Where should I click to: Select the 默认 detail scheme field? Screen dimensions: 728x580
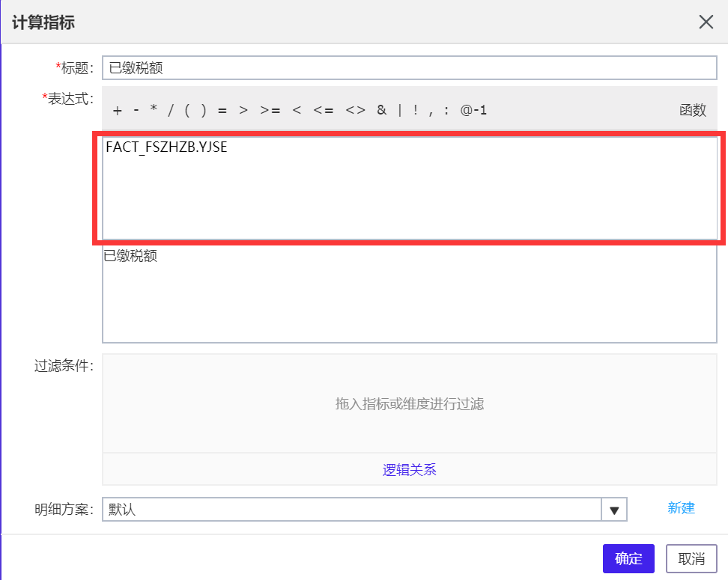[x=351, y=510]
